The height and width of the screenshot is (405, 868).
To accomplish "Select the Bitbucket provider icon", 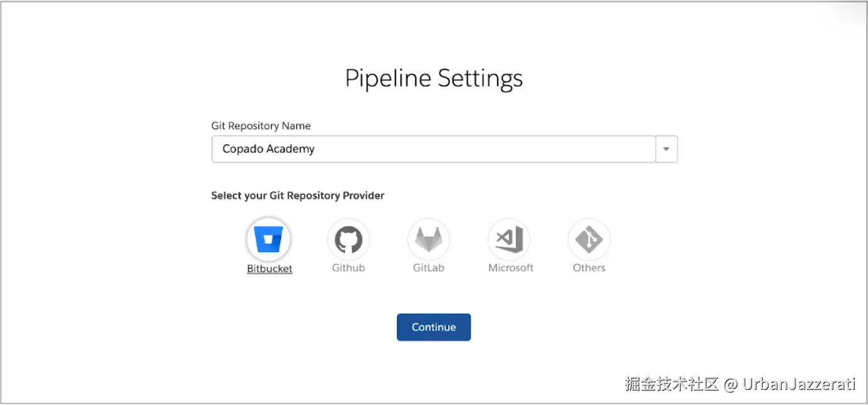I will 269,239.
